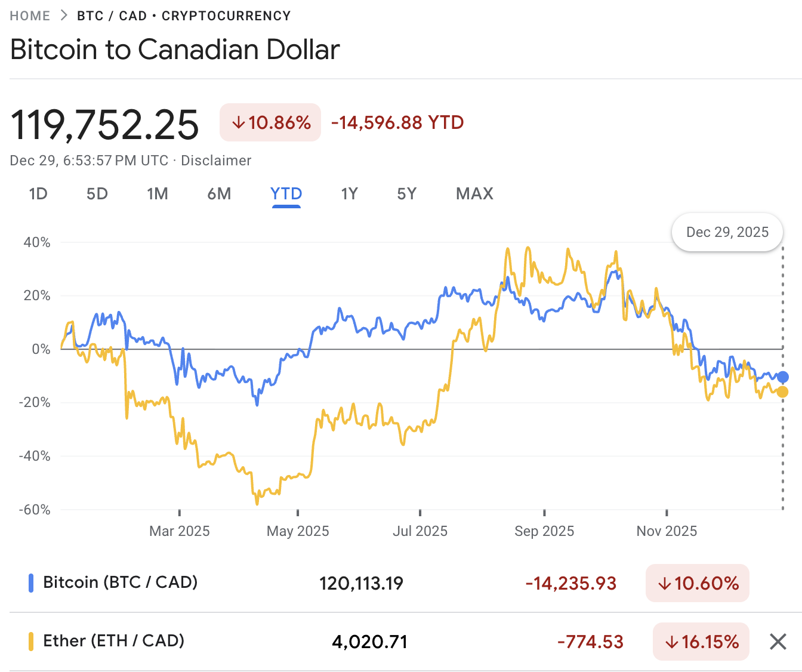Select the 5D time range tab
This screenshot has height=672, width=802.
(97, 194)
